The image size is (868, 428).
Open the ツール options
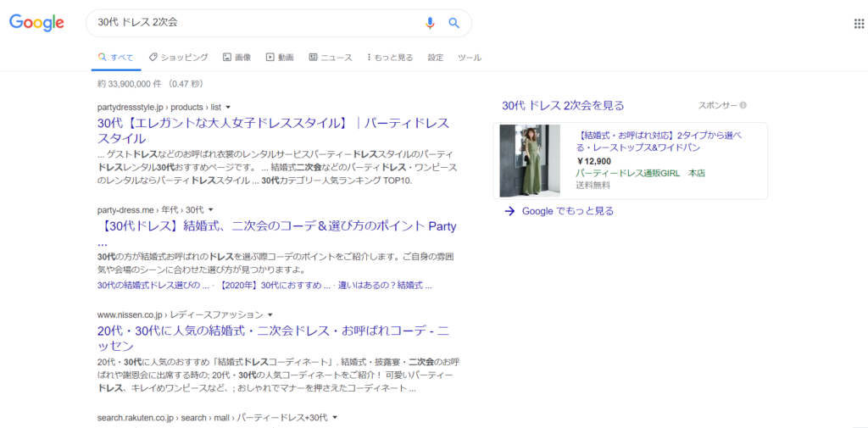tap(470, 57)
